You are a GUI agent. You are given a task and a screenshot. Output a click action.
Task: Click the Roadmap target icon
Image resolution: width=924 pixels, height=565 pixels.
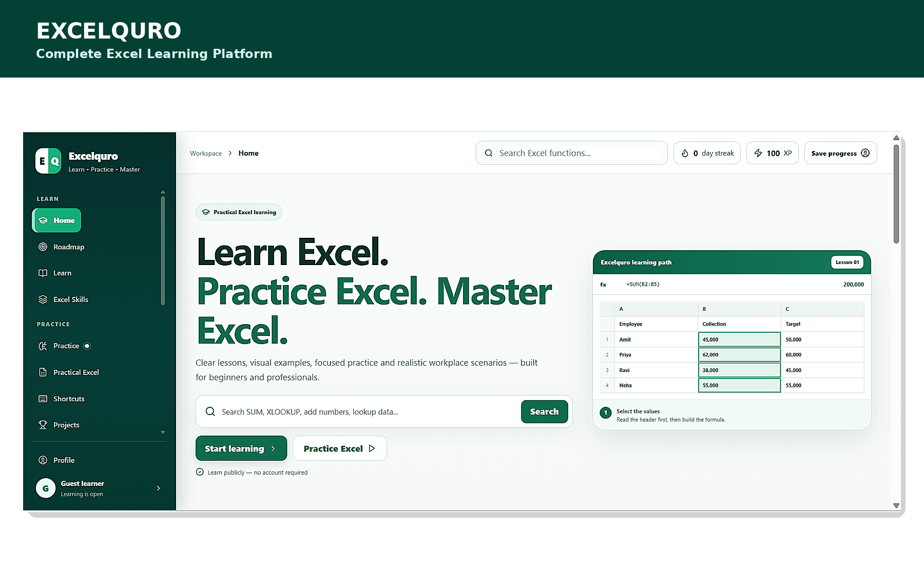click(x=43, y=247)
